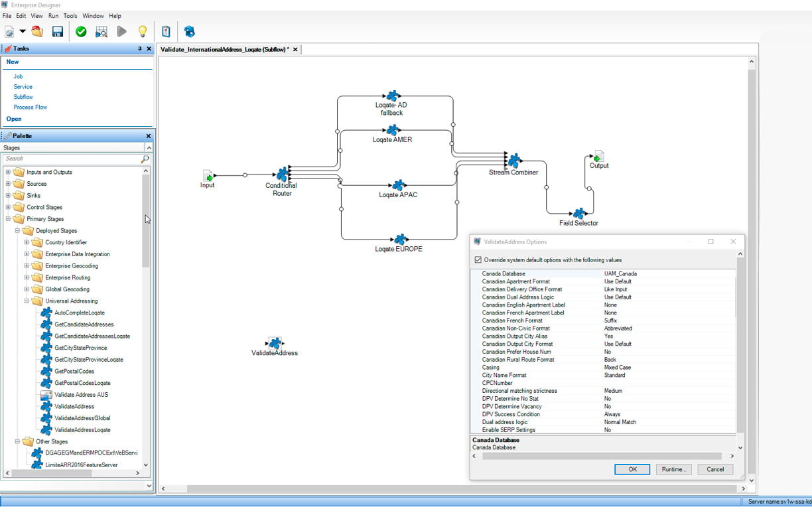This screenshot has height=507, width=812.
Task: Select the Loqate AMER stage
Action: pos(393,131)
